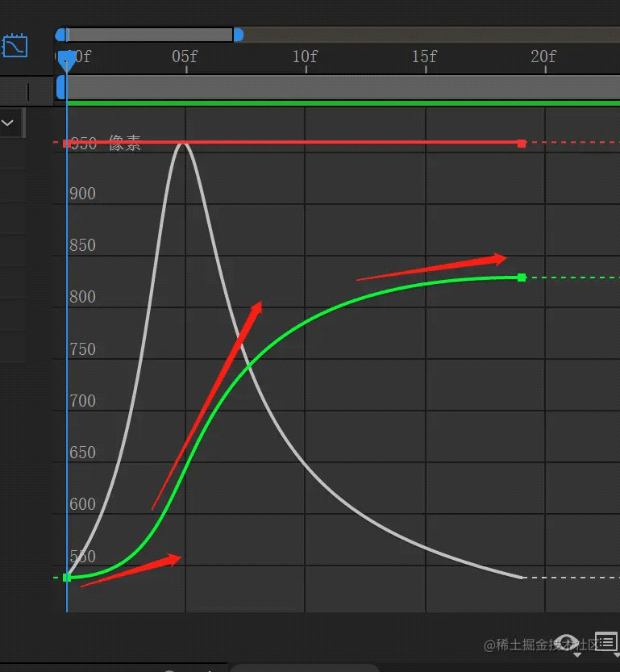The image size is (620, 672).
Task: Select the green curve's ending keyframe
Action: tap(522, 278)
